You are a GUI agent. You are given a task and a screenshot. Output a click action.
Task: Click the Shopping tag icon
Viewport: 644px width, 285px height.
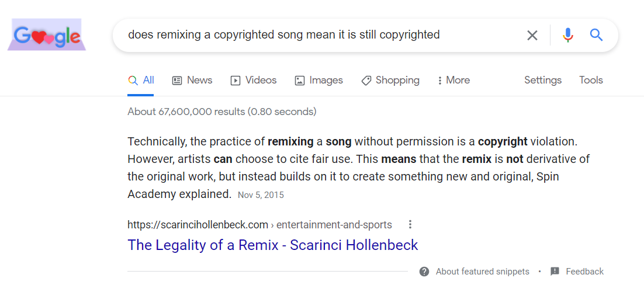coord(366,81)
